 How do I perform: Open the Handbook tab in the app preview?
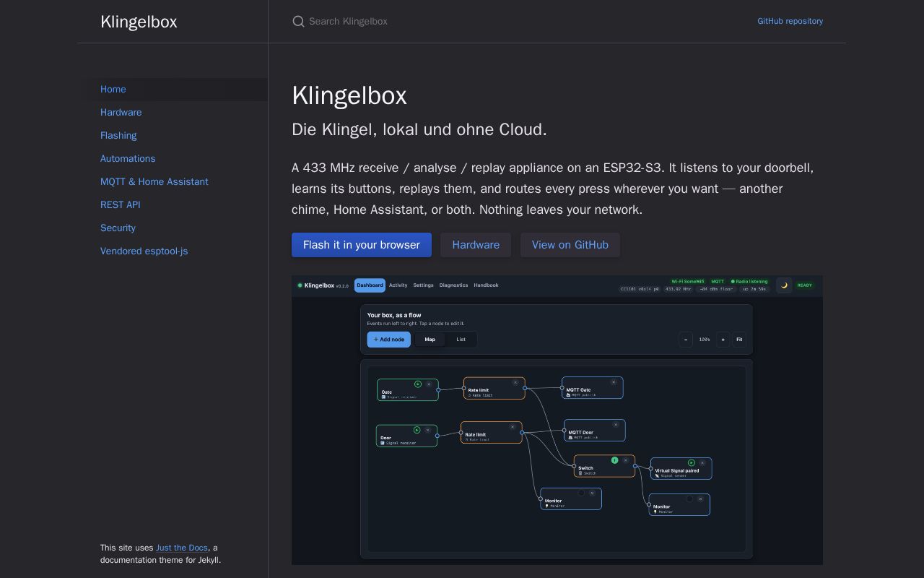point(486,285)
